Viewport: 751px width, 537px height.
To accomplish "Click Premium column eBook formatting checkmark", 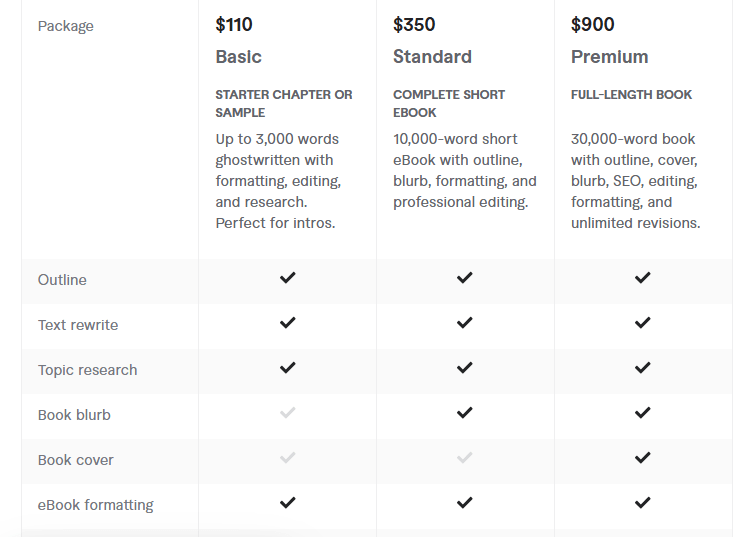I will tap(642, 503).
